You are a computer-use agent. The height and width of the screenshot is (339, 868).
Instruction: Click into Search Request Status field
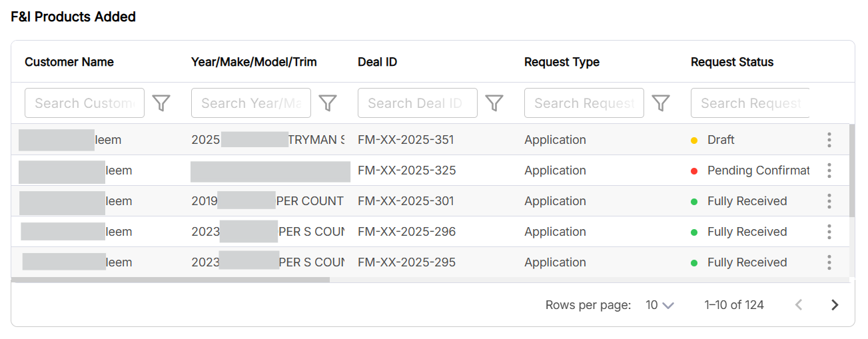coord(750,103)
